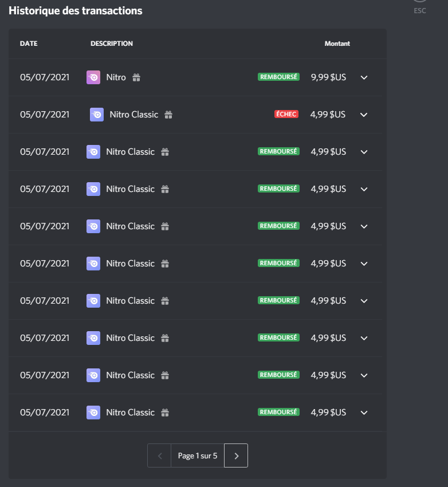Click the ESC close label
This screenshot has height=487, width=448.
(x=420, y=10)
